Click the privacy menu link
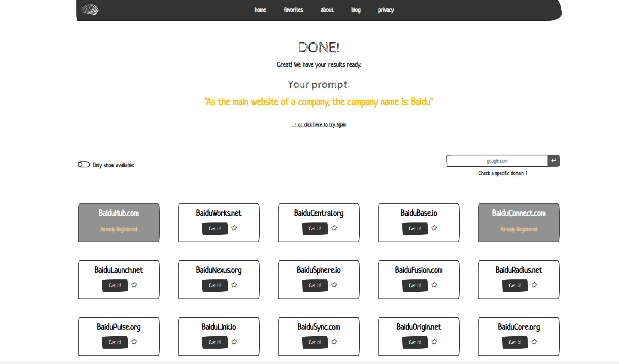This screenshot has width=619, height=364. click(386, 10)
